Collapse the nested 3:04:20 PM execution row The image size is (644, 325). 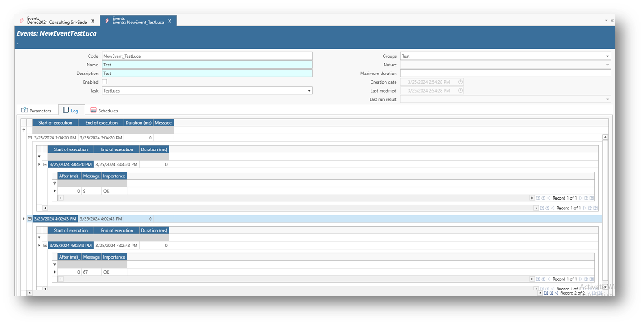[x=45, y=165]
